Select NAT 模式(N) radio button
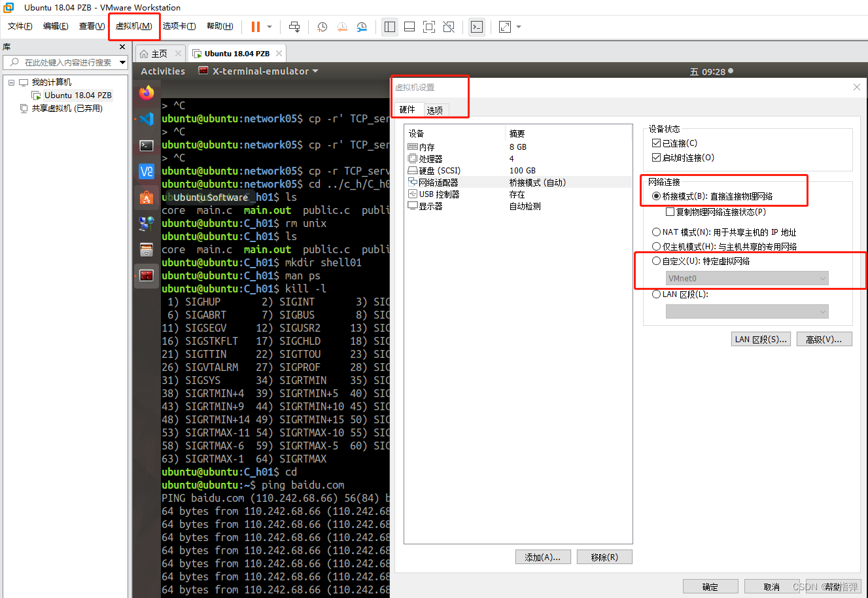 coord(657,232)
